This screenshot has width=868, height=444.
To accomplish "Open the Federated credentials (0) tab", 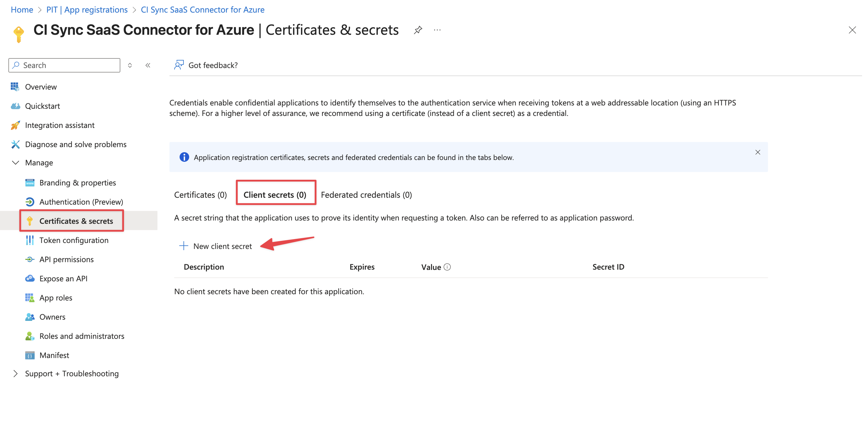I will click(x=366, y=195).
